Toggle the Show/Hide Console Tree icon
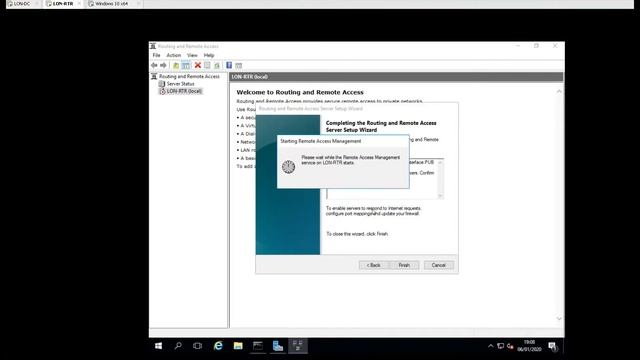The height and width of the screenshot is (360, 640). coord(186,65)
